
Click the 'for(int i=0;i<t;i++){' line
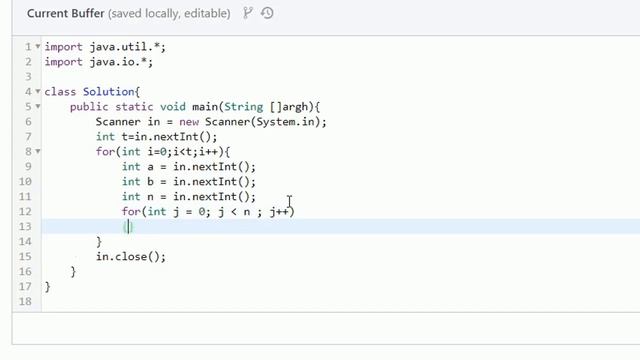[163, 152]
